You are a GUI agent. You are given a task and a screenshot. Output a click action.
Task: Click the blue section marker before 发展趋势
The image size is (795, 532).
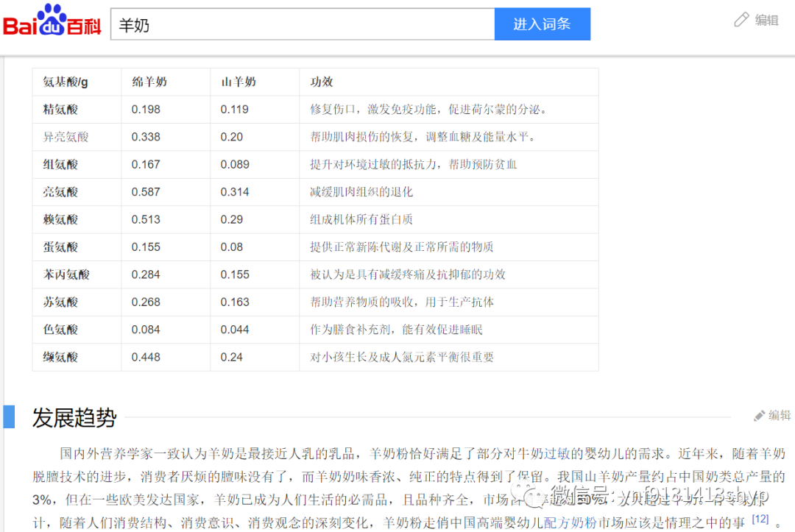click(8, 416)
